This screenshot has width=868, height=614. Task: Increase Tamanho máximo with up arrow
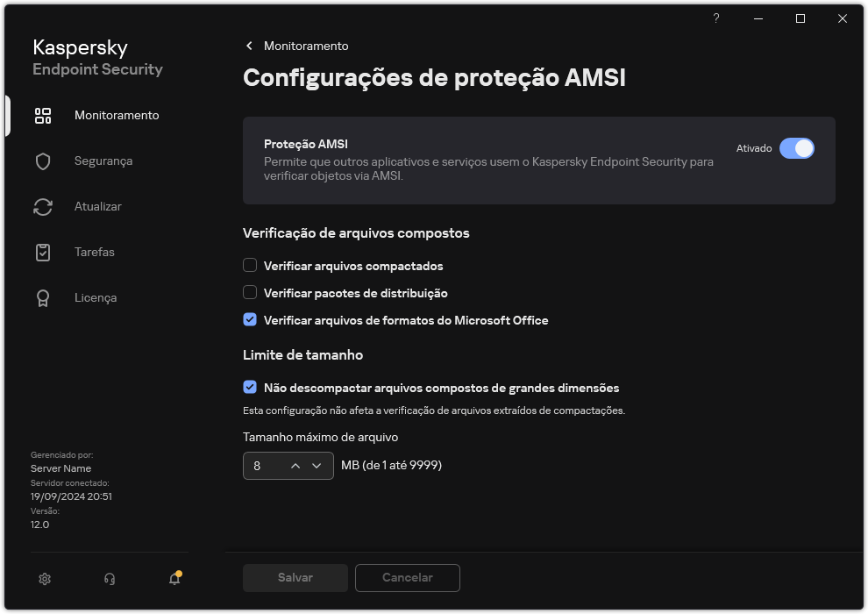[x=296, y=466]
